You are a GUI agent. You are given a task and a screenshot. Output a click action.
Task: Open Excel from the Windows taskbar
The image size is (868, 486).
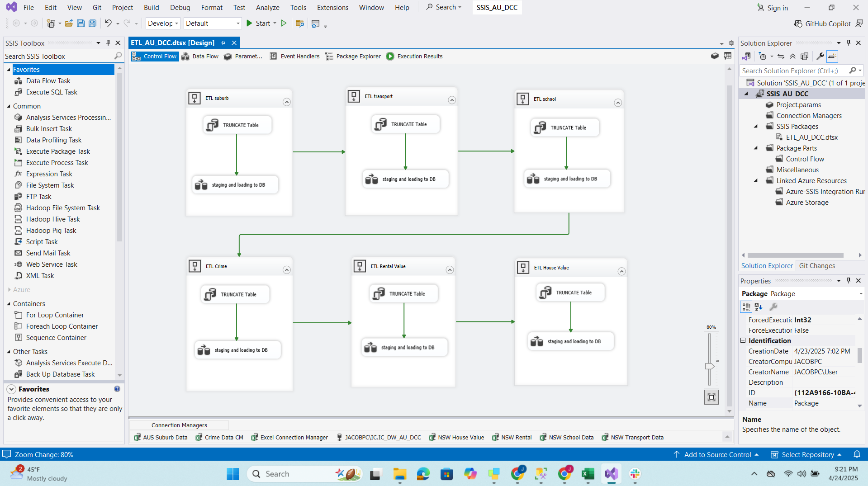[588, 474]
